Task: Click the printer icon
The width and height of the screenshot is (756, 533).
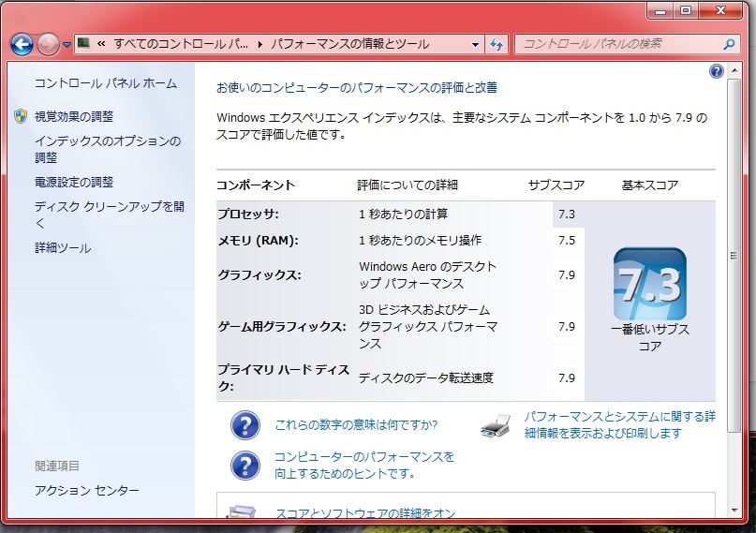Action: 497,425
